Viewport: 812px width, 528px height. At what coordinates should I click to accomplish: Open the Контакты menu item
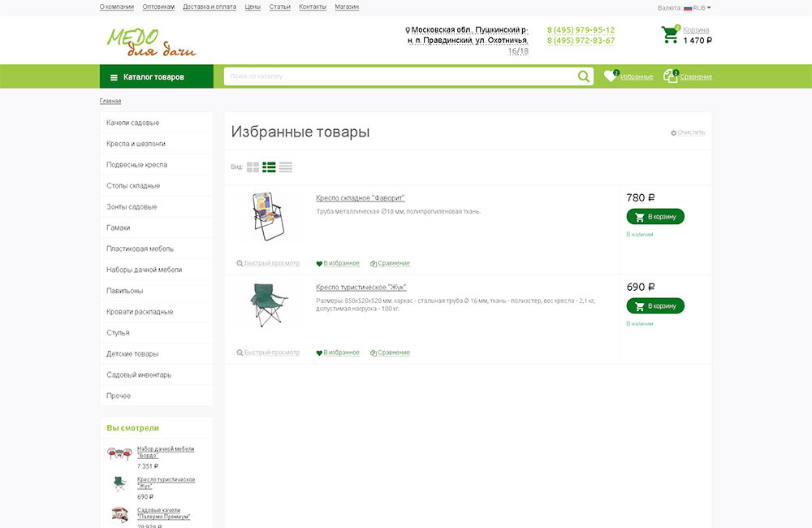(313, 6)
